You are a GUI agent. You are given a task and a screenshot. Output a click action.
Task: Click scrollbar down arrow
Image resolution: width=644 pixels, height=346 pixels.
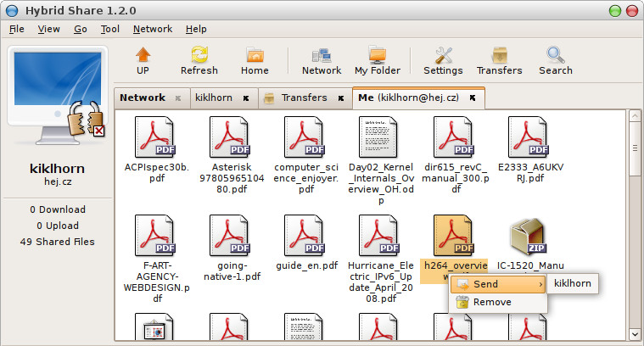[x=635, y=334]
